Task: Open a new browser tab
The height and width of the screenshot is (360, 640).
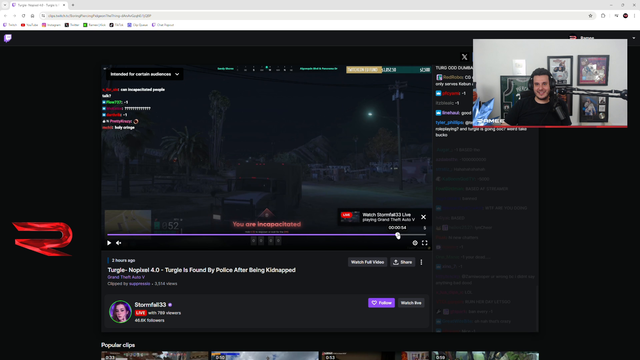Action: (73, 5)
